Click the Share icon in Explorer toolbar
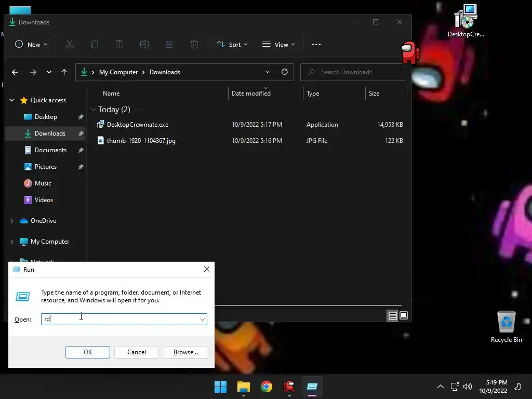 [169, 44]
